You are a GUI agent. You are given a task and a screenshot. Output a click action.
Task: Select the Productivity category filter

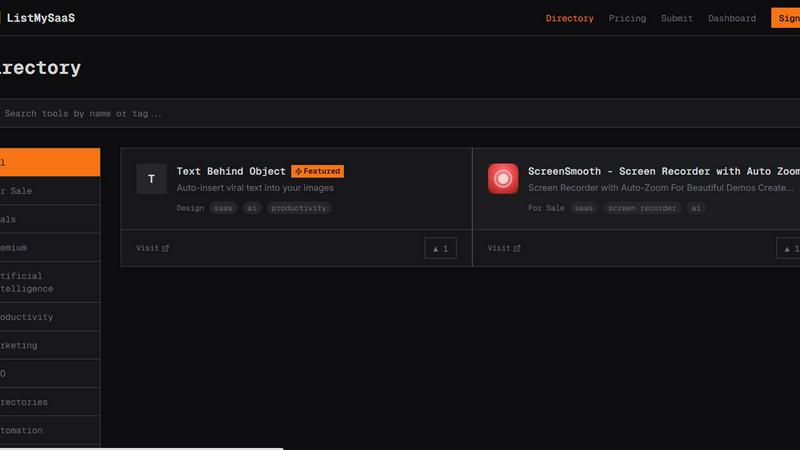[x=50, y=317]
